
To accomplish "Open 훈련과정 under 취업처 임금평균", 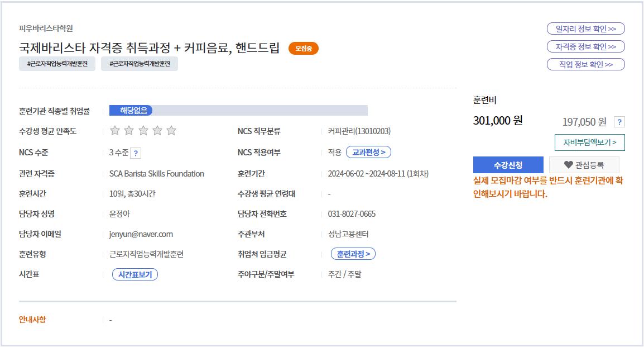I will coord(353,254).
